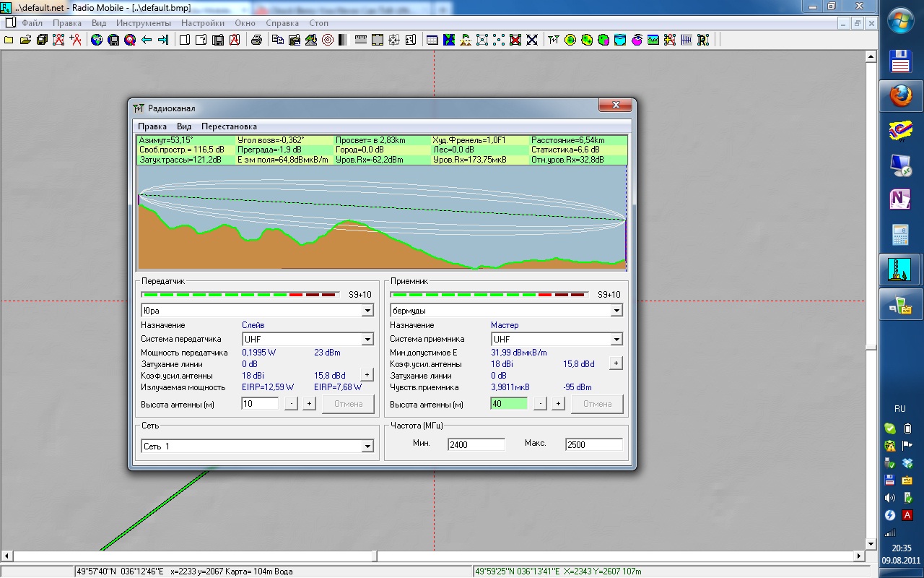The width and height of the screenshot is (924, 578).
Task: Click the Мин. frequency field 2400
Action: tap(476, 444)
